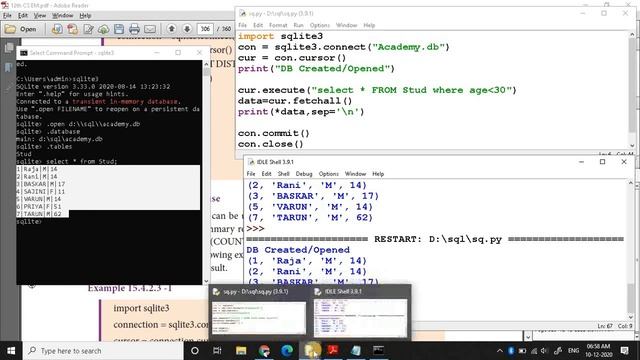Viewport: 640px width, 360px height.
Task: Open Window menu in IDLE Shell
Action: tap(356, 174)
